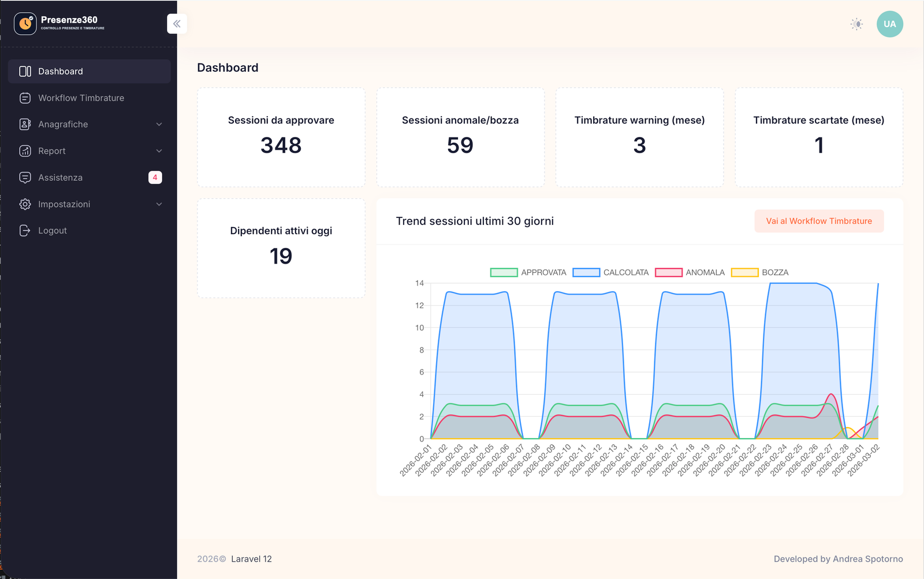Click the Logout exit icon
The width and height of the screenshot is (924, 579).
click(x=25, y=231)
